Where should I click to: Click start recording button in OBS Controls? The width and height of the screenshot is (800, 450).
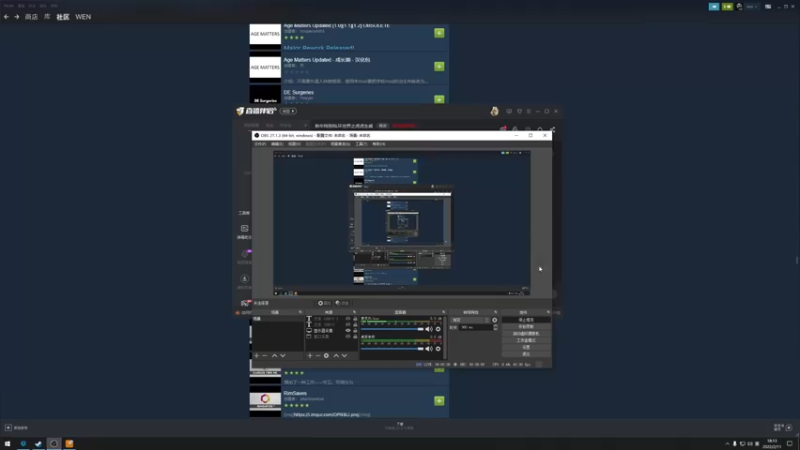click(526, 327)
